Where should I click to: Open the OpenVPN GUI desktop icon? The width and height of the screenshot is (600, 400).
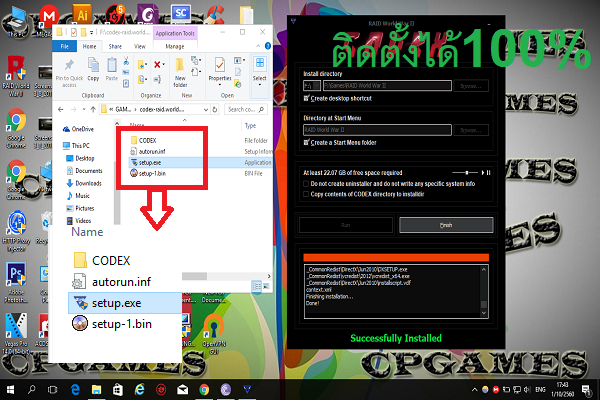pyautogui.click(x=214, y=334)
